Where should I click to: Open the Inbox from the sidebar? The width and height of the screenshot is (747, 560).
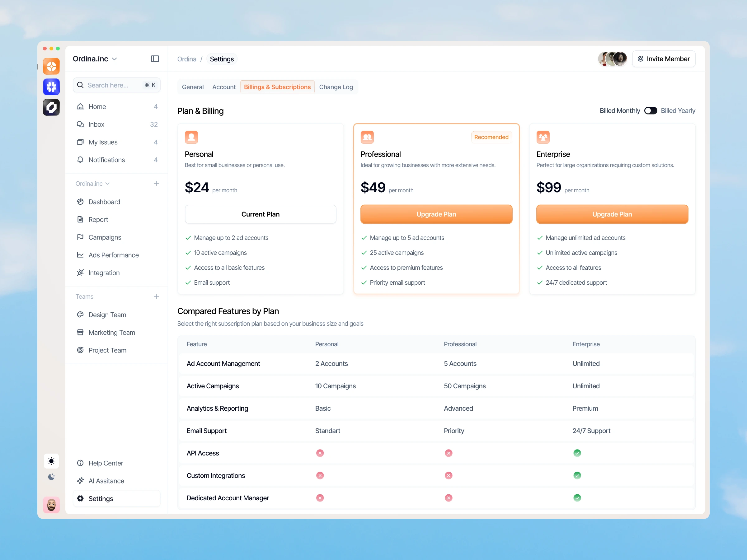click(x=96, y=124)
